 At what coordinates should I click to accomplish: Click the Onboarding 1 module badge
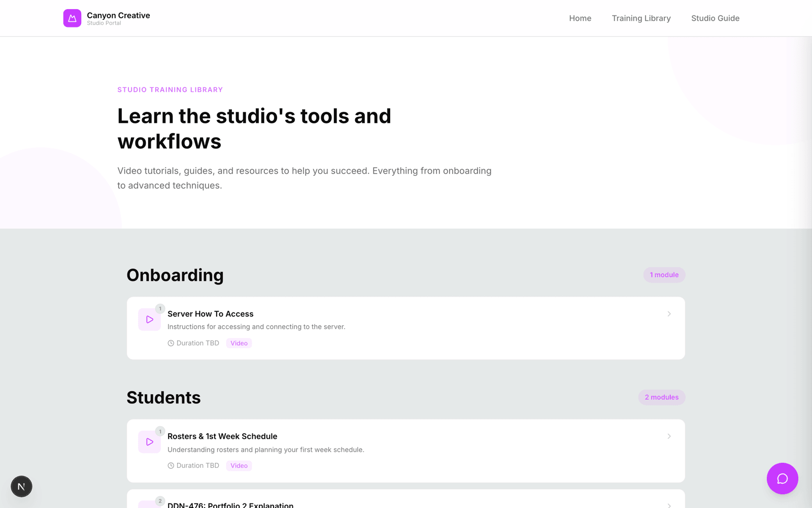point(664,275)
